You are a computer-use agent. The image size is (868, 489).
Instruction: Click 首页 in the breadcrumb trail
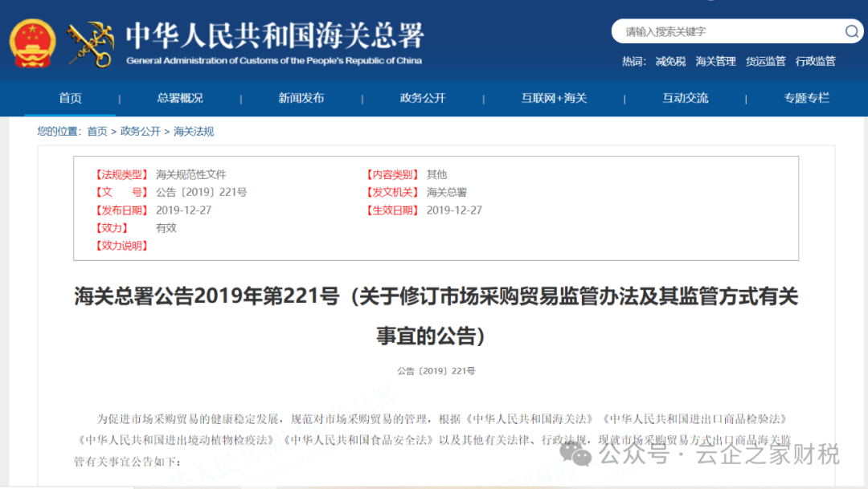(96, 131)
